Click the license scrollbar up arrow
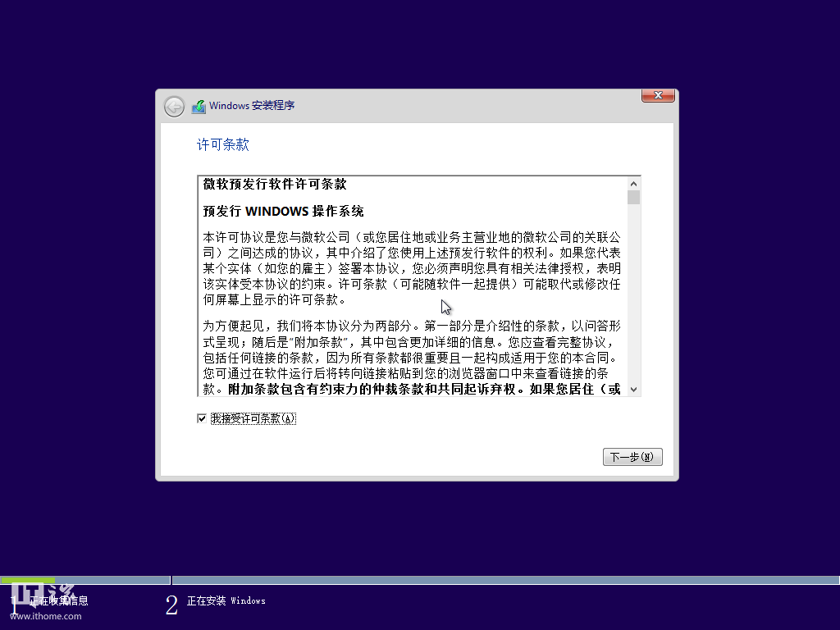Viewport: 840px width, 630px height. tap(633, 184)
